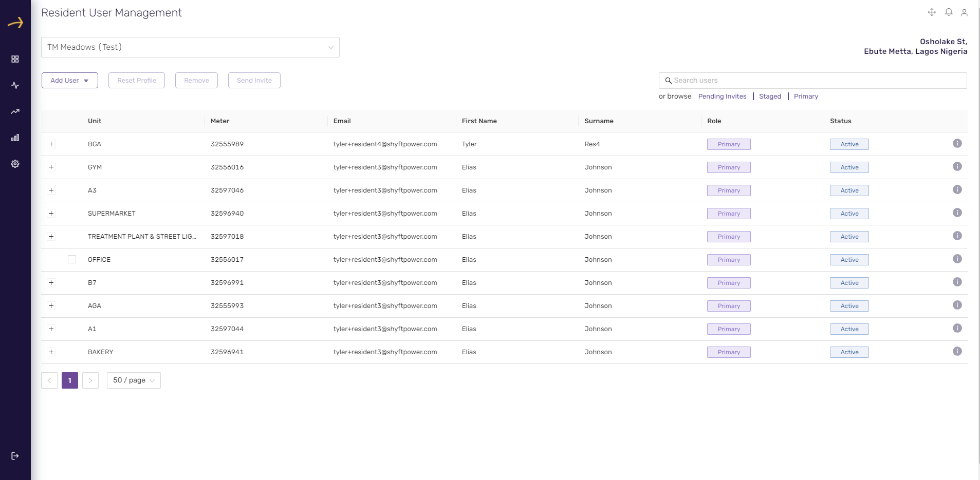
Task: Click the surname Res4 cell
Action: point(592,144)
